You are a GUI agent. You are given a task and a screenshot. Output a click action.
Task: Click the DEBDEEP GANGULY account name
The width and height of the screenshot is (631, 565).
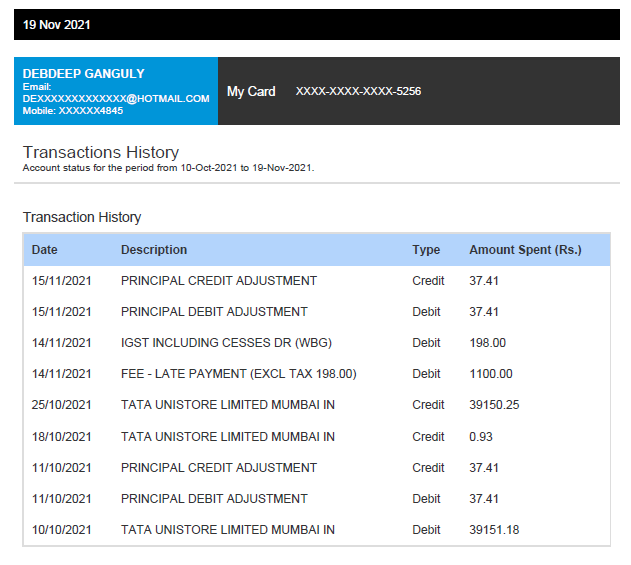tap(83, 74)
